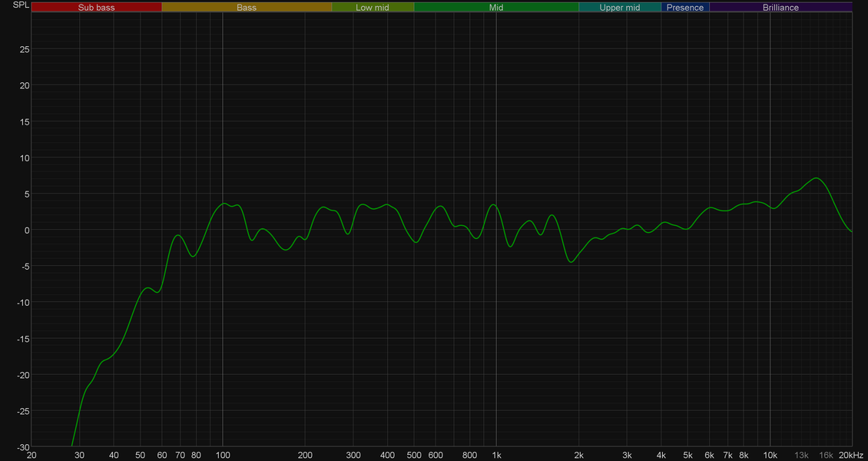
Task: Click the 8k frequency axis label
Action: click(x=744, y=456)
